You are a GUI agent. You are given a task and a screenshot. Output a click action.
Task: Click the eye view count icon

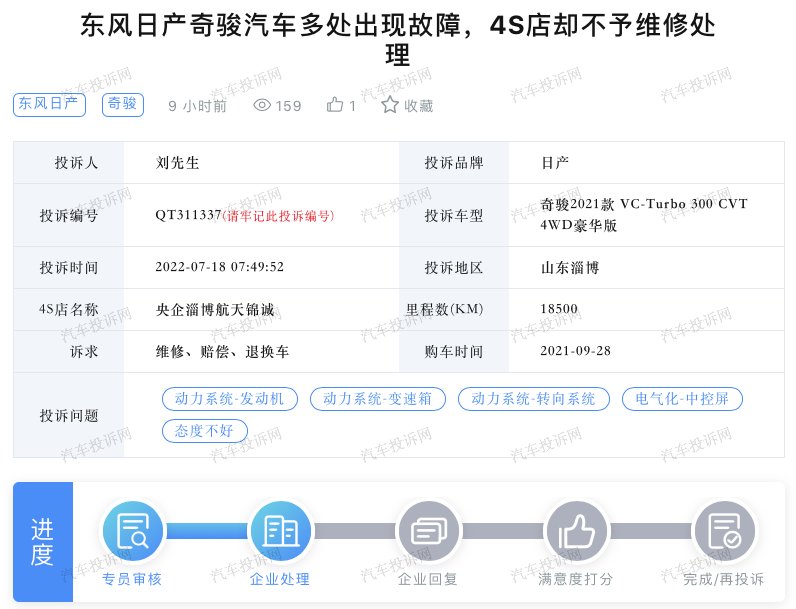pos(262,105)
